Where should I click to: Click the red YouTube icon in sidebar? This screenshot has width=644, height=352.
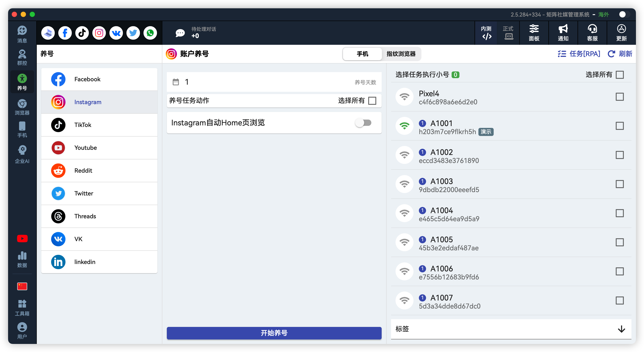(x=22, y=238)
